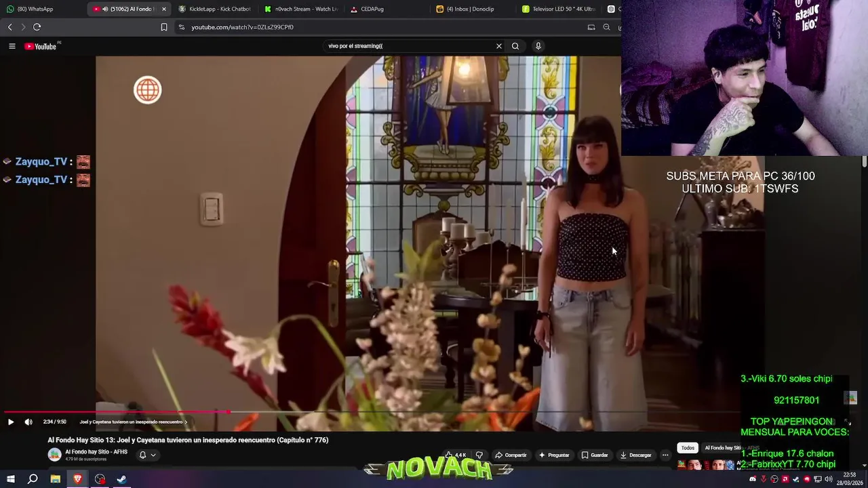Switch to Televisor LED 50 tab
Image resolution: width=868 pixels, height=488 pixels.
coord(559,9)
